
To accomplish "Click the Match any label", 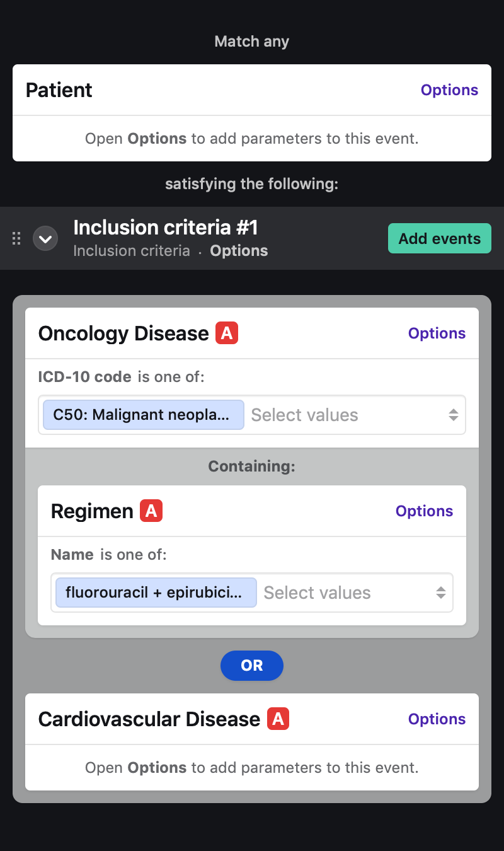I will pos(252,42).
